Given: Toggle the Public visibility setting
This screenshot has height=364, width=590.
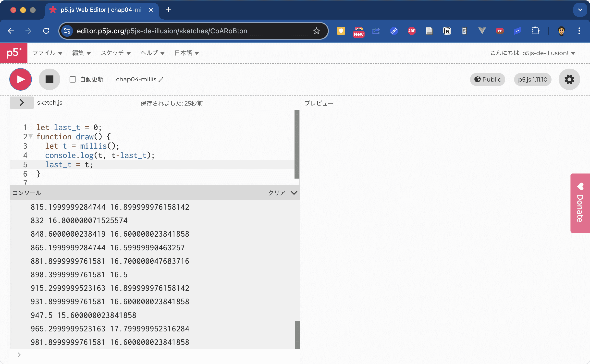Looking at the screenshot, I should pyautogui.click(x=487, y=79).
